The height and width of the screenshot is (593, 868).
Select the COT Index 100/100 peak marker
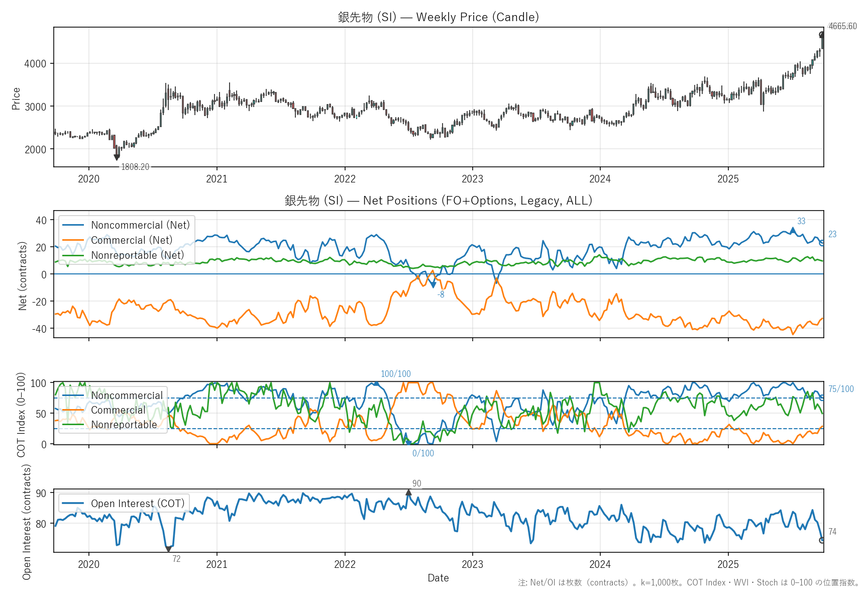click(376, 383)
